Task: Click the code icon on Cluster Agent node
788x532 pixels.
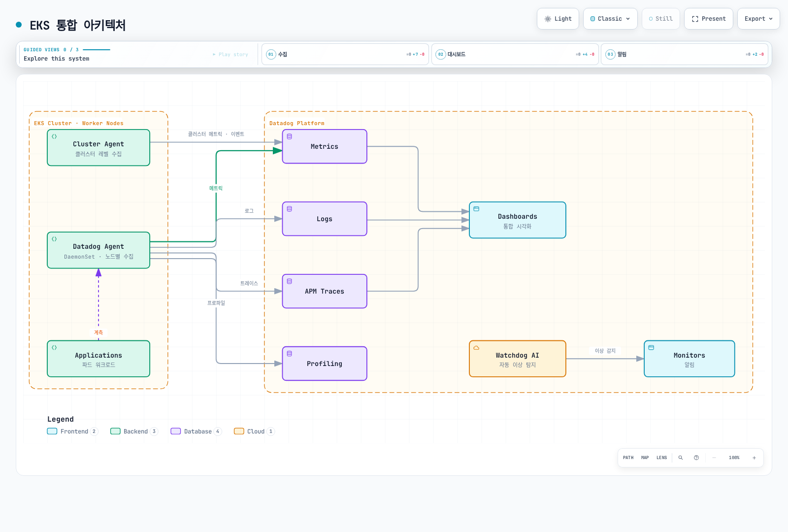Action: coord(54,136)
